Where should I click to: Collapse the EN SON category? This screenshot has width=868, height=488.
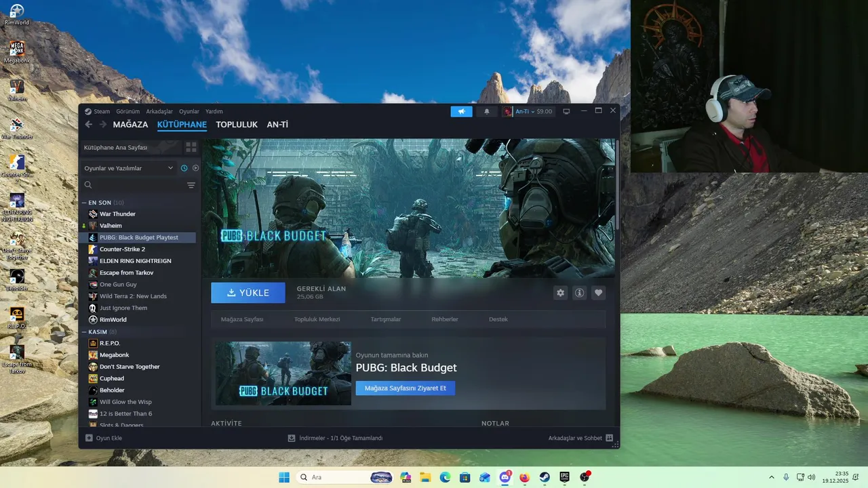pyautogui.click(x=84, y=203)
